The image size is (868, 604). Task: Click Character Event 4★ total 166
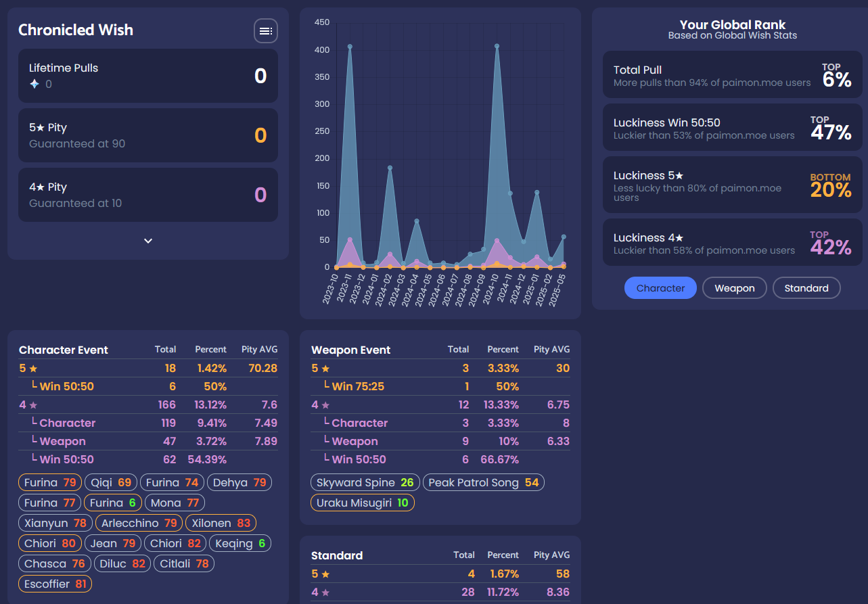point(166,404)
